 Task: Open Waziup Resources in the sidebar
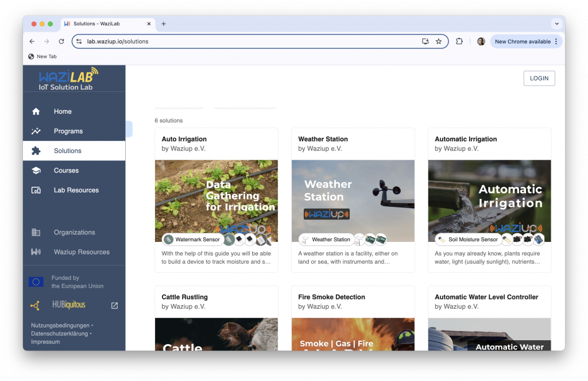pos(82,252)
